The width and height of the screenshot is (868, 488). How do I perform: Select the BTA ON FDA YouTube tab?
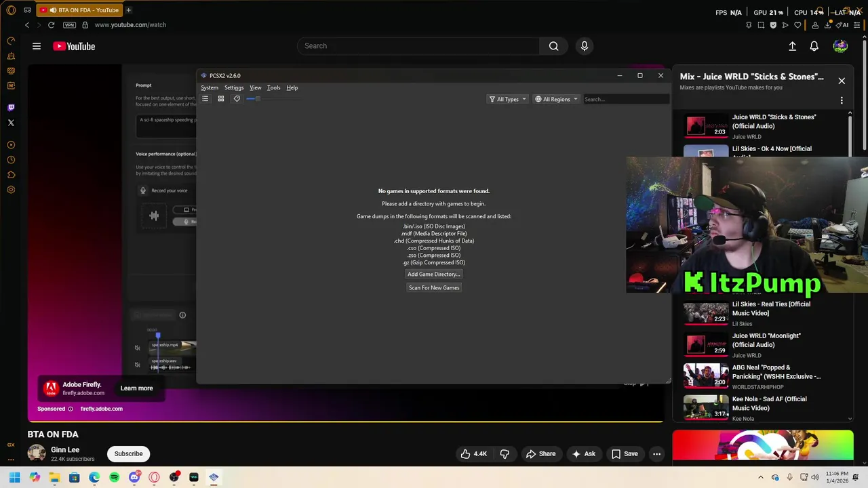(79, 10)
